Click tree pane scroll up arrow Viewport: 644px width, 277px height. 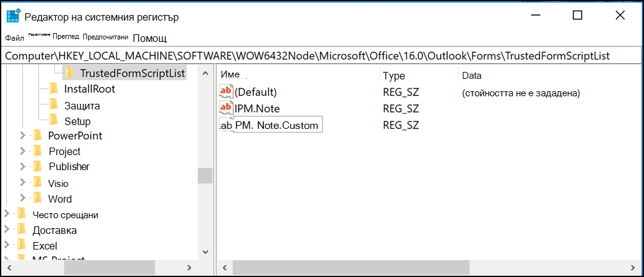click(205, 73)
